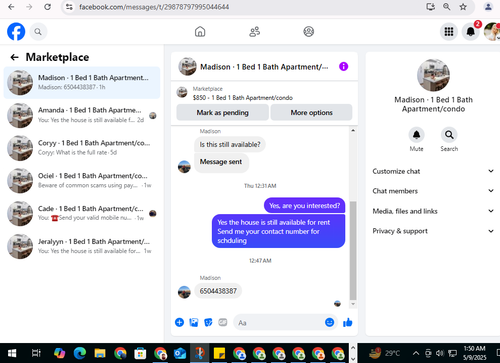
Task: Open the emoji picker in message box
Action: tap(329, 322)
